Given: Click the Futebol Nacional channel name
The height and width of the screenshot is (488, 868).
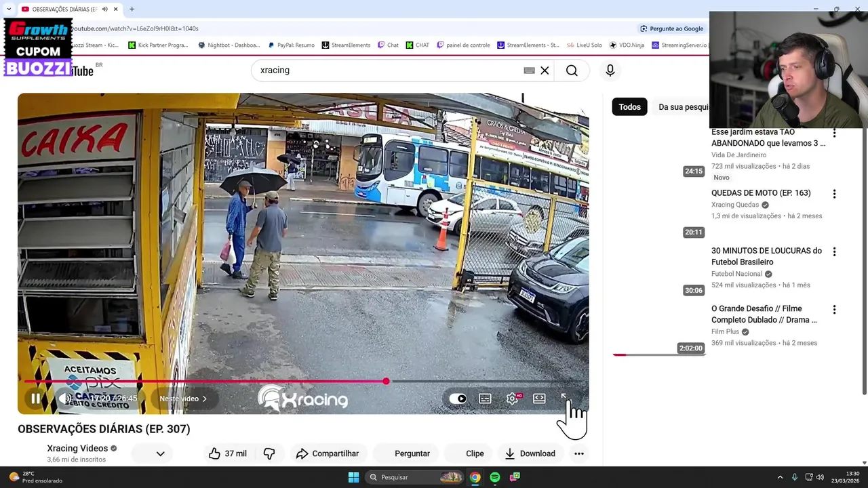Looking at the screenshot, I should 736,274.
